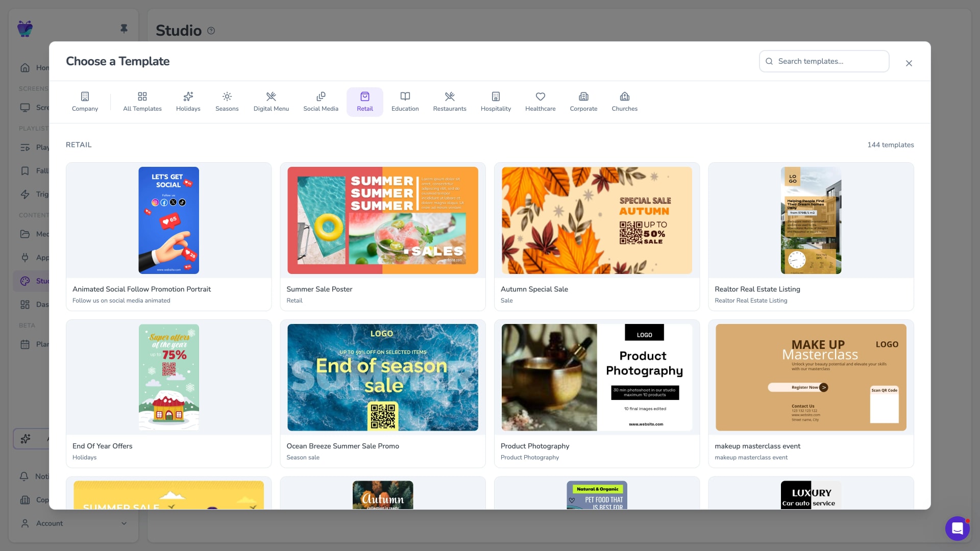Click the 'End Of Year Offers' title
The width and height of the screenshot is (980, 551).
[102, 446]
